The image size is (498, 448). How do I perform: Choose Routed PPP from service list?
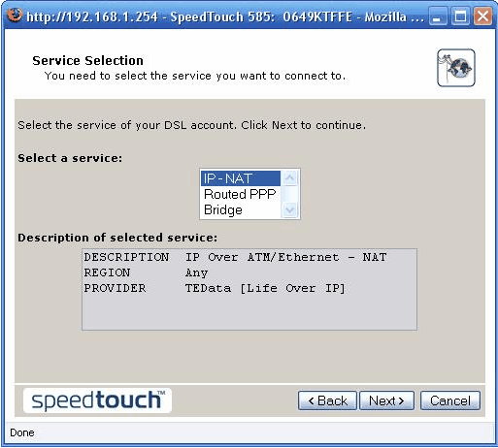point(241,194)
